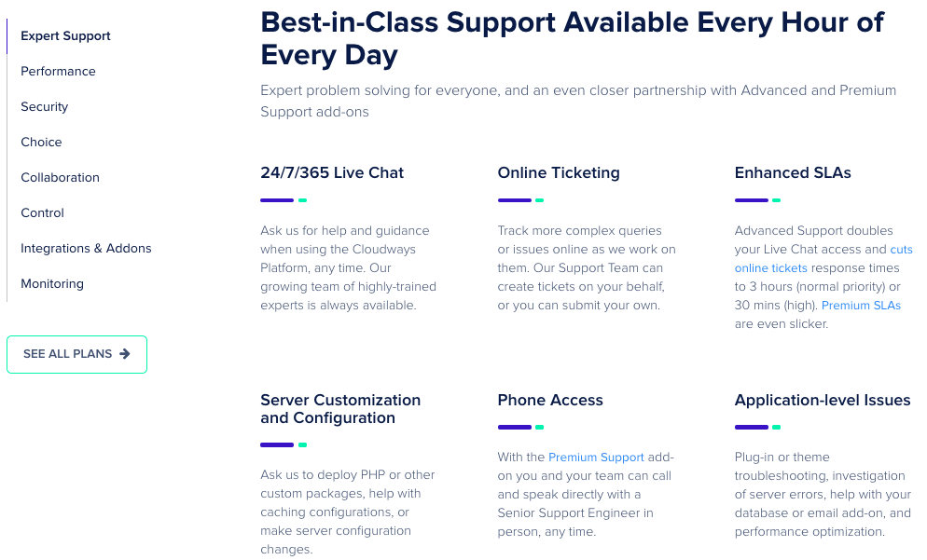Image resolution: width=927 pixels, height=560 pixels.
Task: Click the Premium Support link
Action: pyautogui.click(x=596, y=458)
